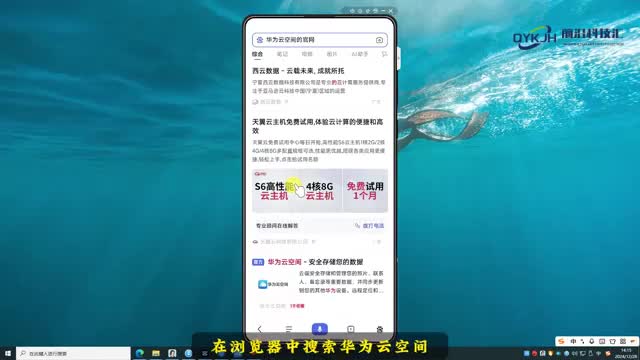The image size is (640, 360).
Task: Launch Microsoft Edge from taskbar
Action: click(140, 353)
